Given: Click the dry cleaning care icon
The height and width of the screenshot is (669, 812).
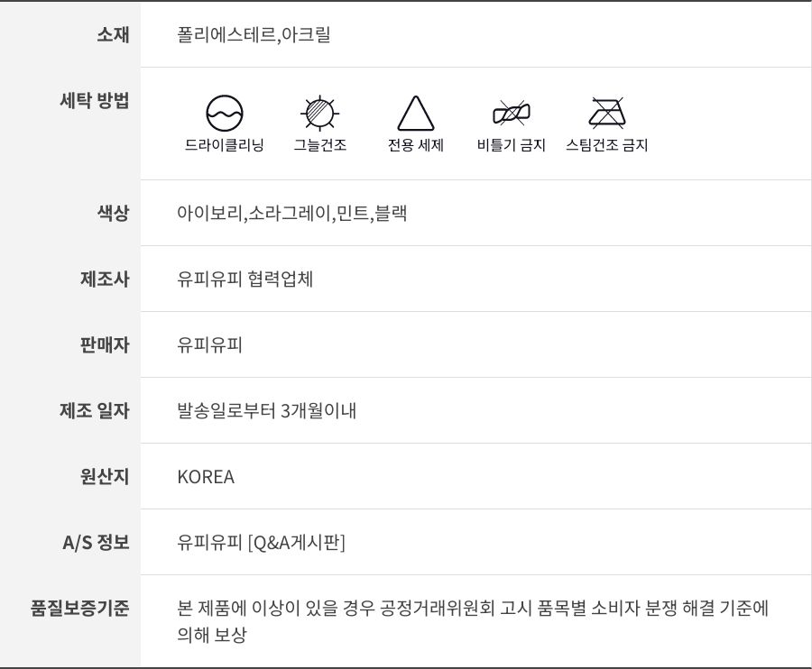Looking at the screenshot, I should point(225,114).
